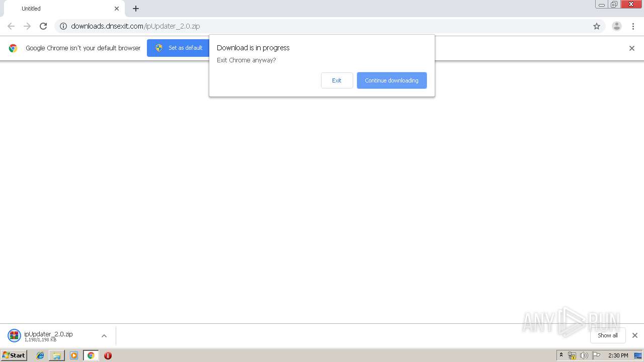Switch to Chrome in the taskbar
This screenshot has height=362, width=644.
pos(91,355)
